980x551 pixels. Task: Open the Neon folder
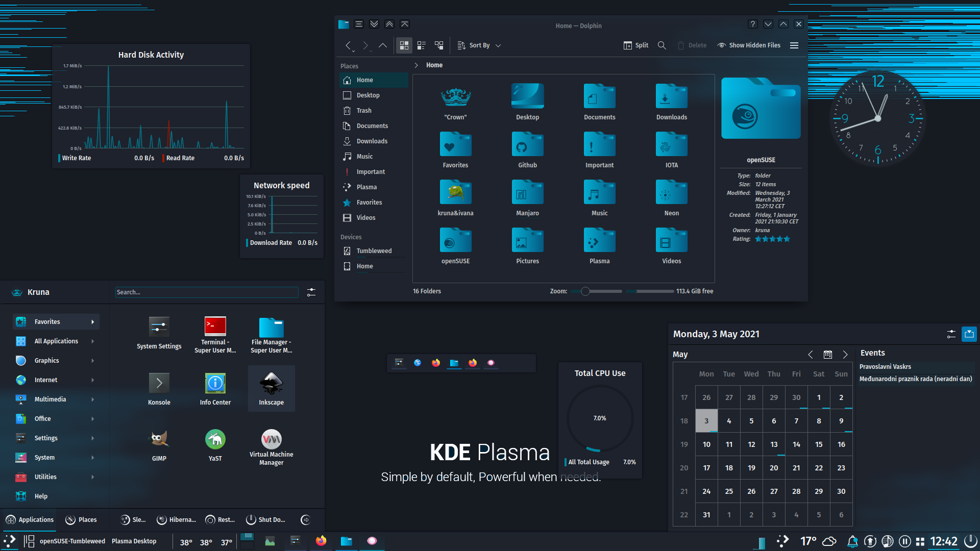(x=672, y=198)
